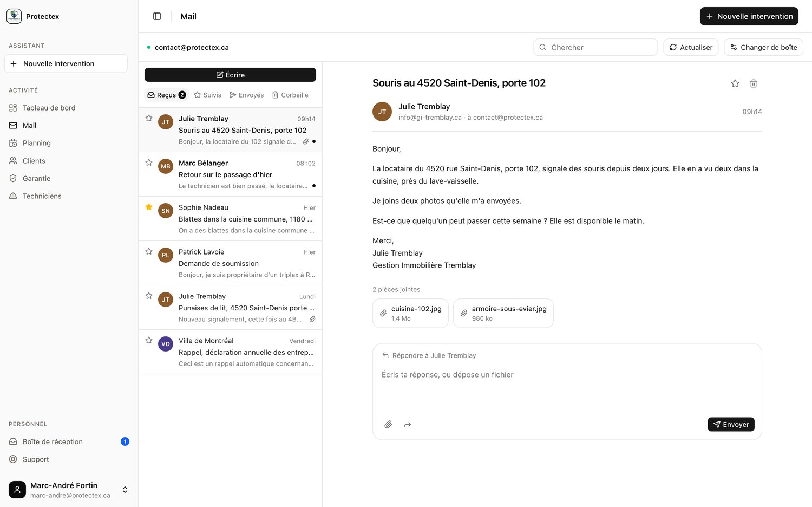Screen dimensions: 812x507
Task: Click the JT avatar in message header
Action: coord(382,112)
